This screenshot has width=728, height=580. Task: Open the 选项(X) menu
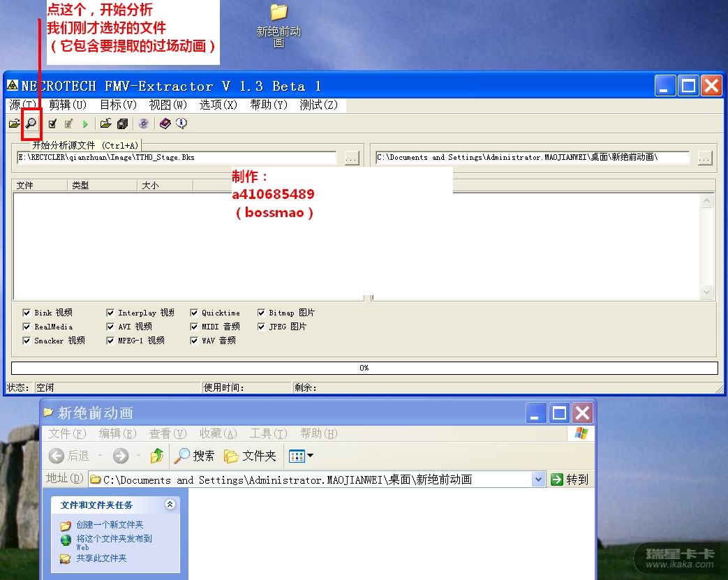click(218, 105)
